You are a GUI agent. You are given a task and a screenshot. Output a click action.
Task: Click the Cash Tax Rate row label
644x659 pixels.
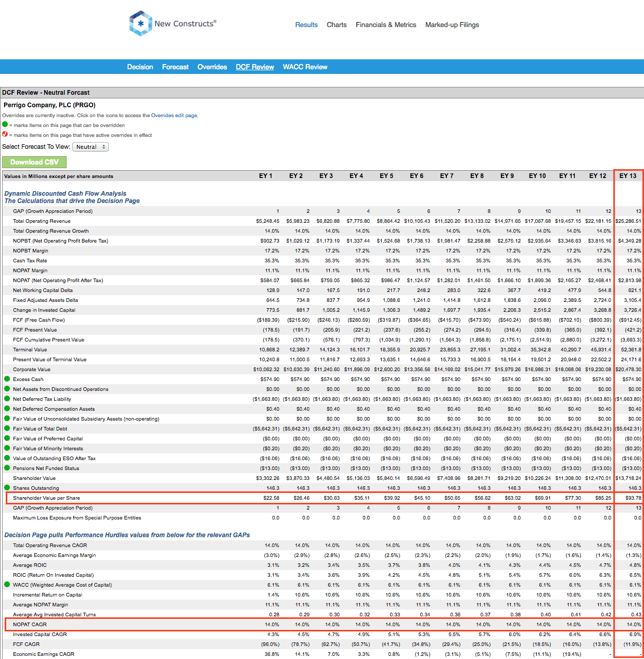point(30,261)
